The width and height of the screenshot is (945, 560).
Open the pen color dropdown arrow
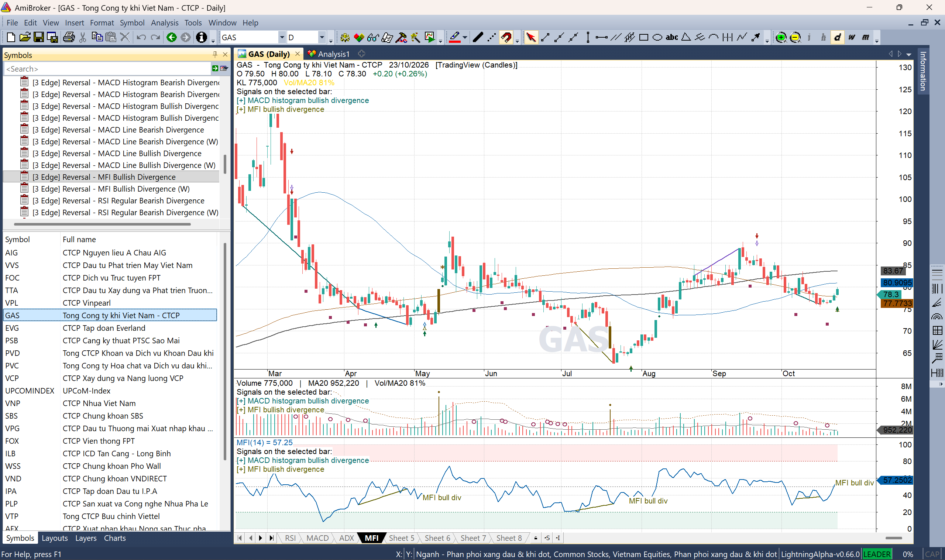[x=465, y=37]
